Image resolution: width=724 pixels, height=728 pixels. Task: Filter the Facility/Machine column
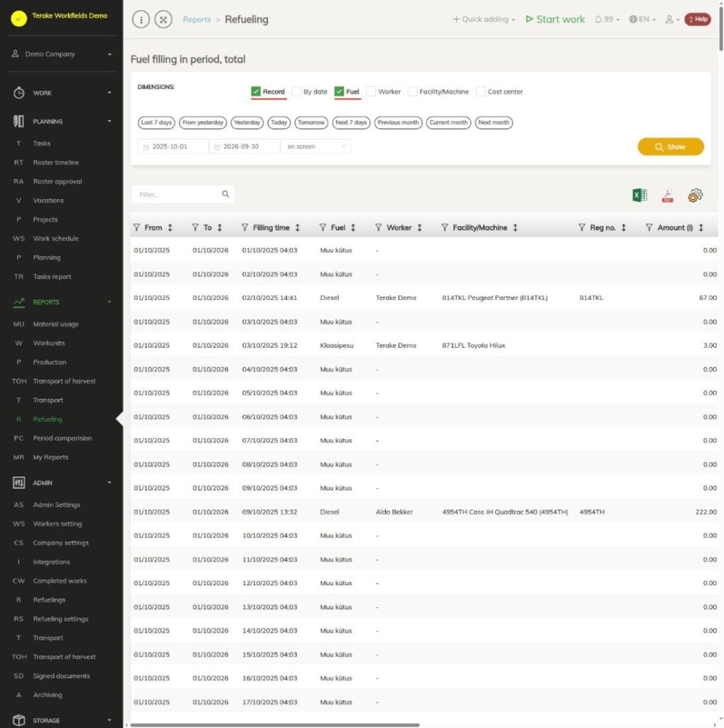[445, 227]
